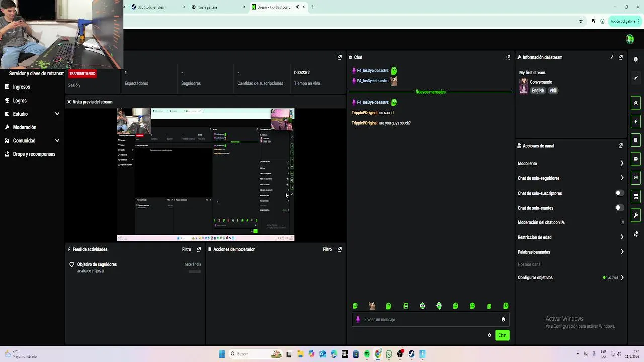Click the chill tag
Viewport: 644px width, 362px height.
click(x=553, y=90)
